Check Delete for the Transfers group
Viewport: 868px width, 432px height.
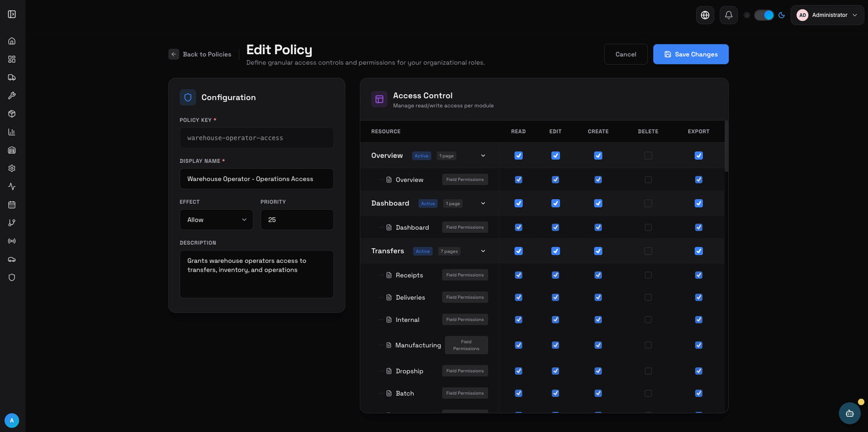pos(648,251)
